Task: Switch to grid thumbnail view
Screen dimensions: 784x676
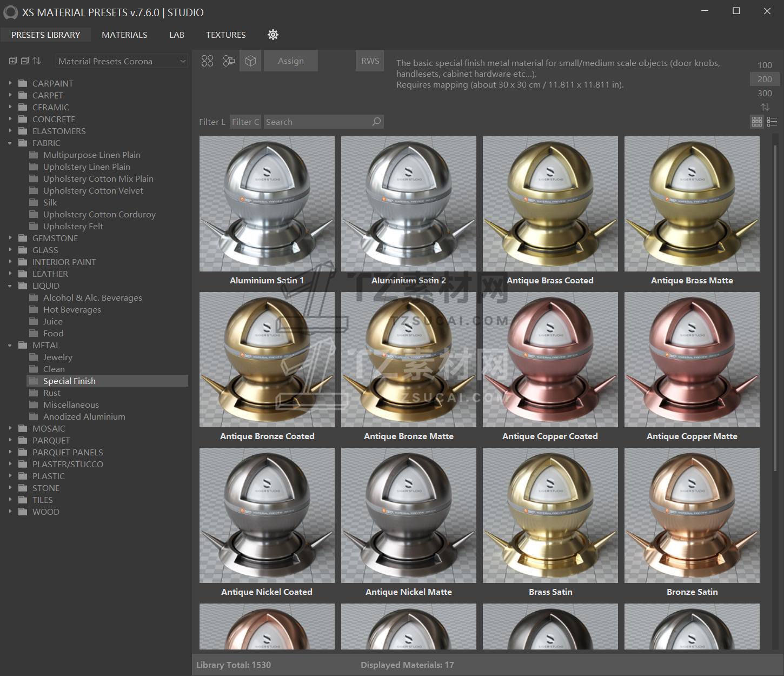Action: click(x=757, y=122)
